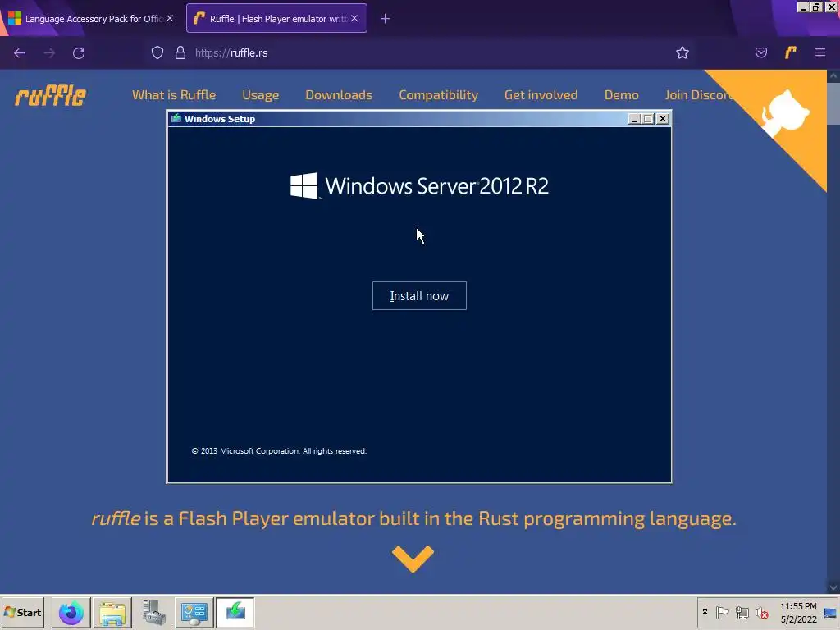
Task: Select Windows Setup taskbar button
Action: (x=235, y=612)
